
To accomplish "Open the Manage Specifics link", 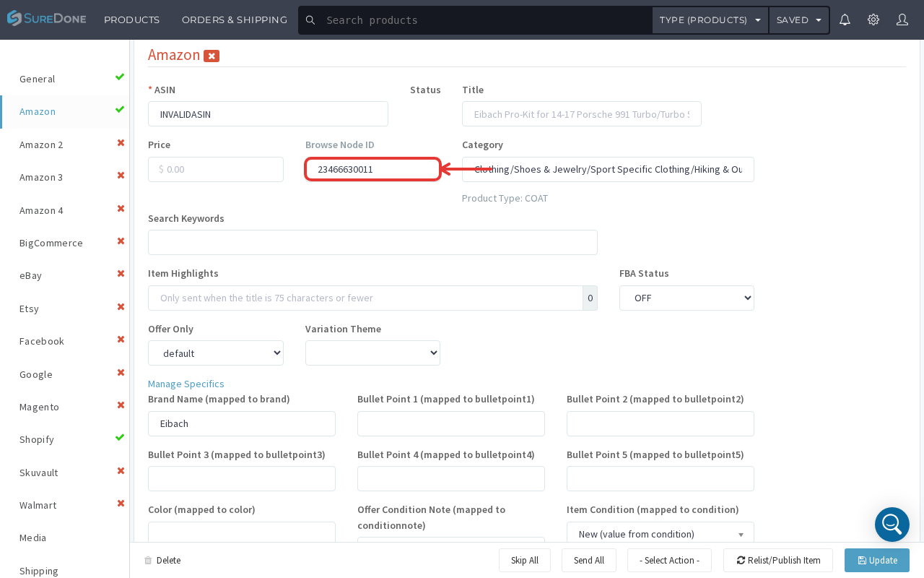I will (186, 384).
